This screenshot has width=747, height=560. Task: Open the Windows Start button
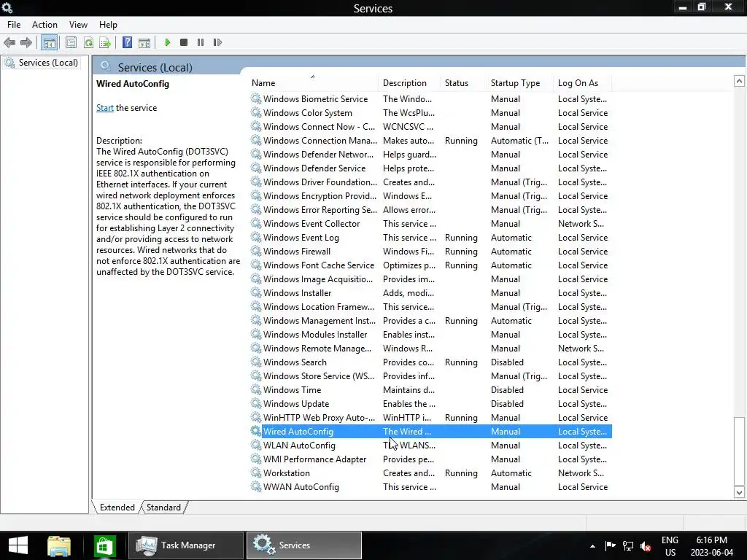pos(18,545)
